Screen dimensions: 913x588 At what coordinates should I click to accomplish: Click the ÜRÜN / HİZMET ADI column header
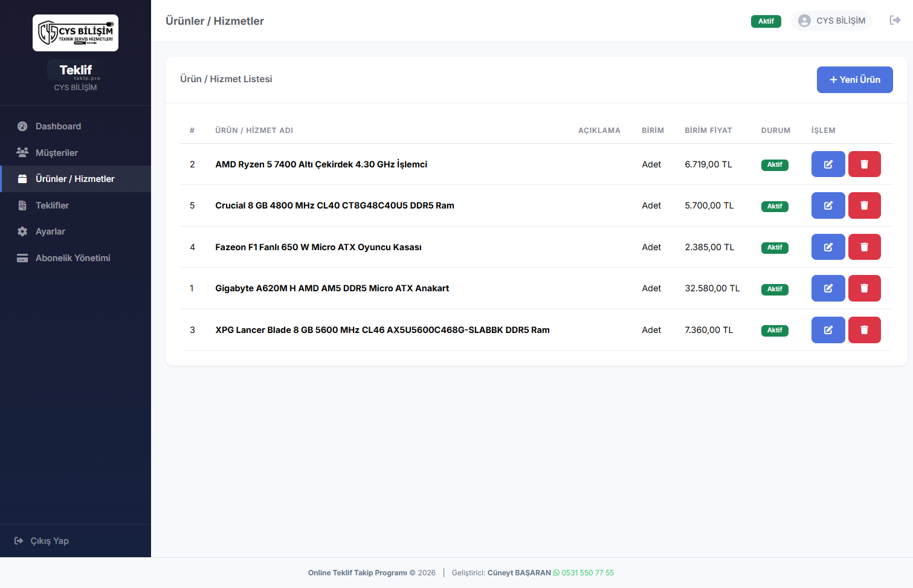[254, 131]
